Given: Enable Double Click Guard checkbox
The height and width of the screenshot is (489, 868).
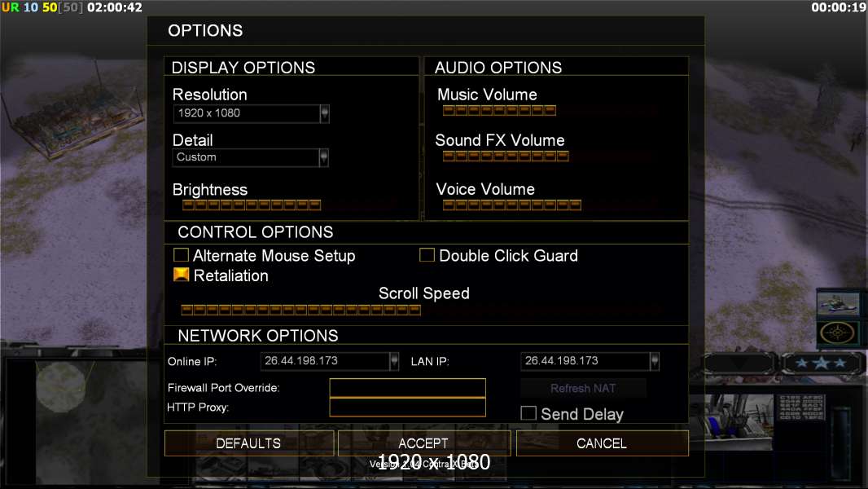Looking at the screenshot, I should coord(427,255).
